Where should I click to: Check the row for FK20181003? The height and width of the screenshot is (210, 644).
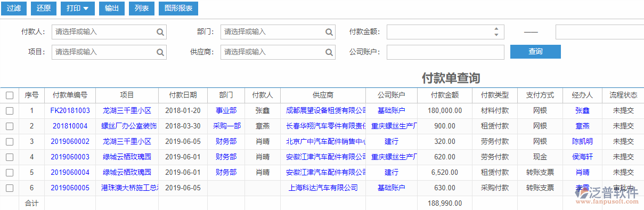9,111
